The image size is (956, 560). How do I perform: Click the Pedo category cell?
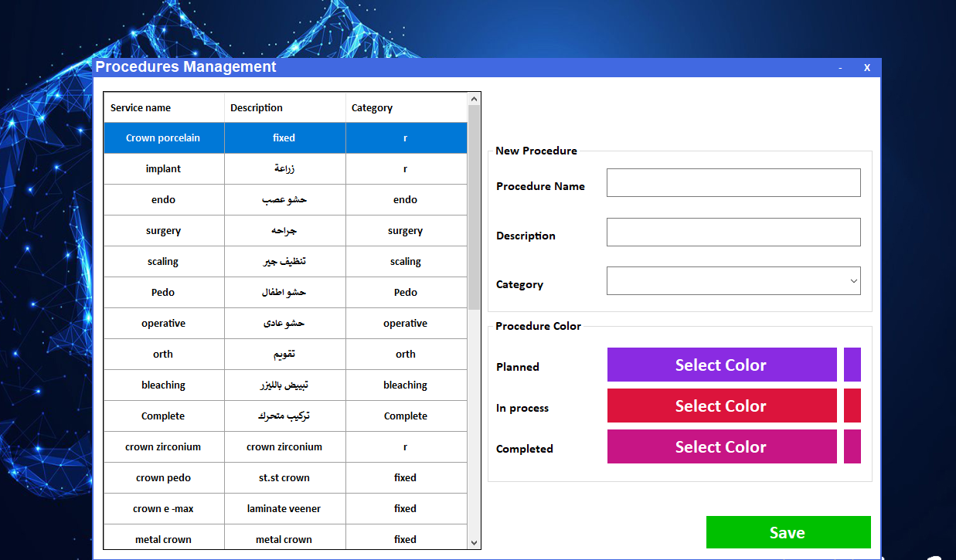(x=407, y=293)
